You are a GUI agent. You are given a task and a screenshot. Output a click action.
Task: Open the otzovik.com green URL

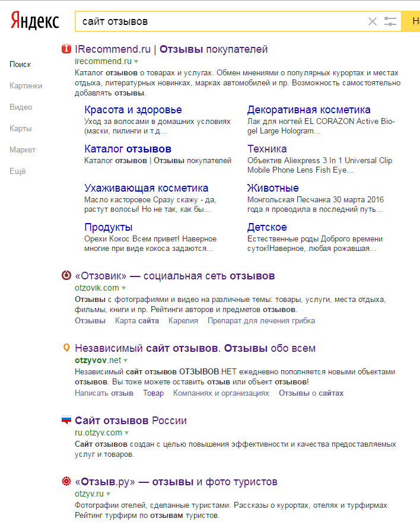pyautogui.click(x=97, y=288)
